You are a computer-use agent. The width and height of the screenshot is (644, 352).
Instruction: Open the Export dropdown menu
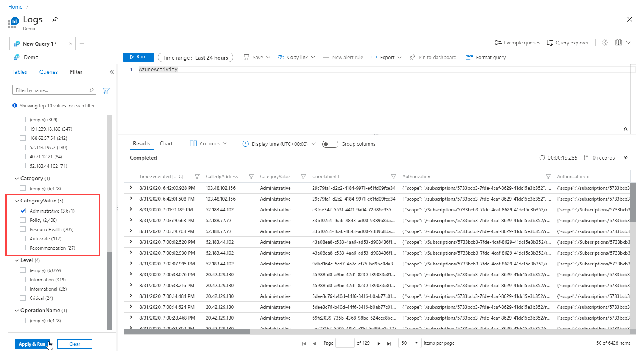[x=386, y=57]
